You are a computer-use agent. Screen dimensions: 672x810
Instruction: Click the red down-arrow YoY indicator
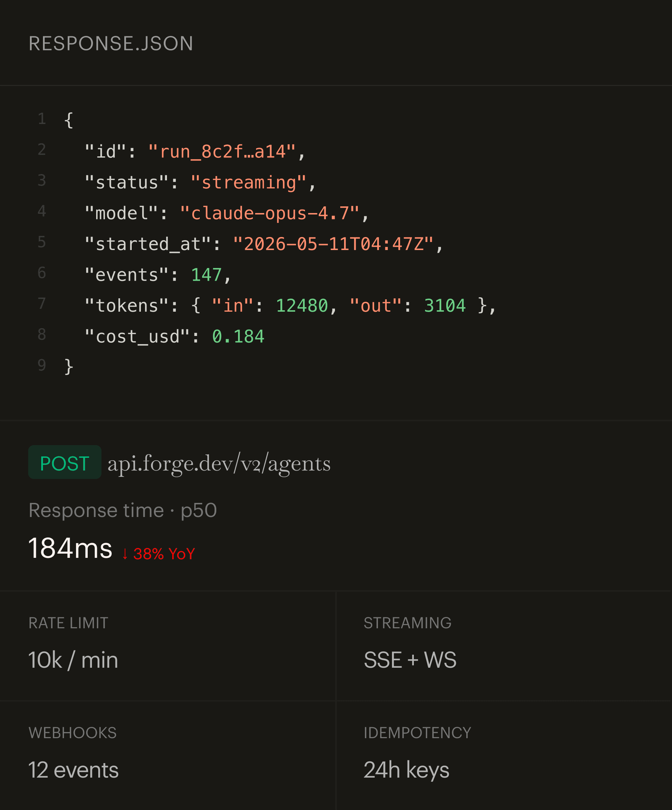158,554
